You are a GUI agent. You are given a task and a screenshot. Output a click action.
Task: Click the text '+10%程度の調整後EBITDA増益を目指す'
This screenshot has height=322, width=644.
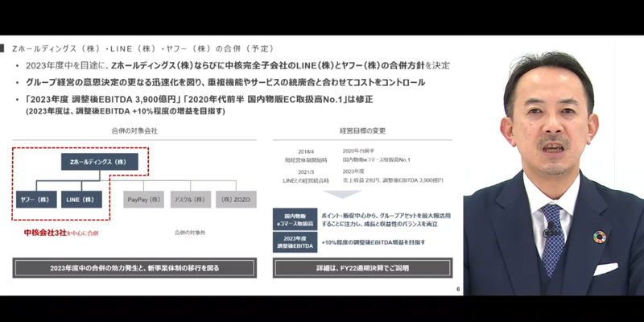[374, 242]
